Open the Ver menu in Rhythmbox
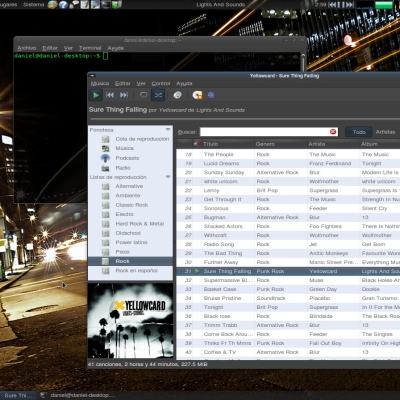 coord(141,83)
